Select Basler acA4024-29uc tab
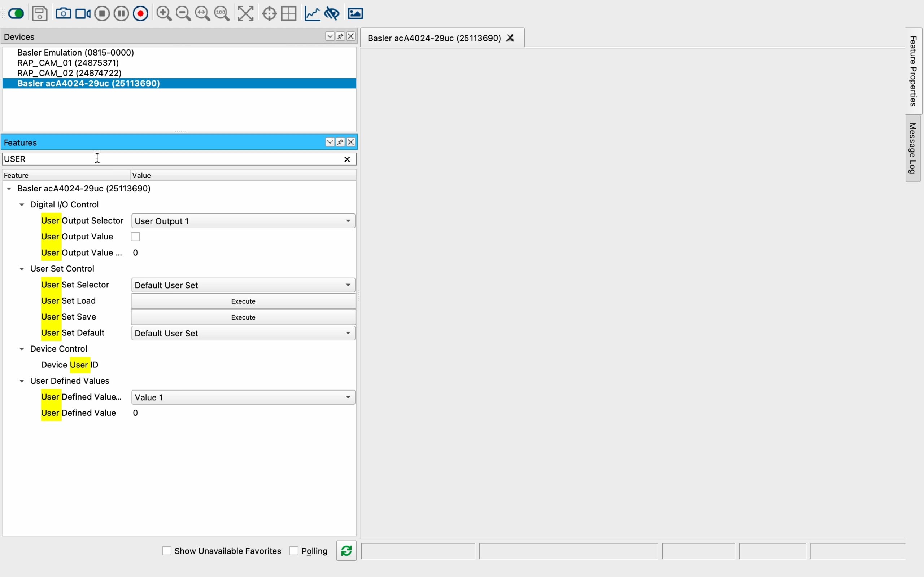This screenshot has height=577, width=924. pos(436,38)
